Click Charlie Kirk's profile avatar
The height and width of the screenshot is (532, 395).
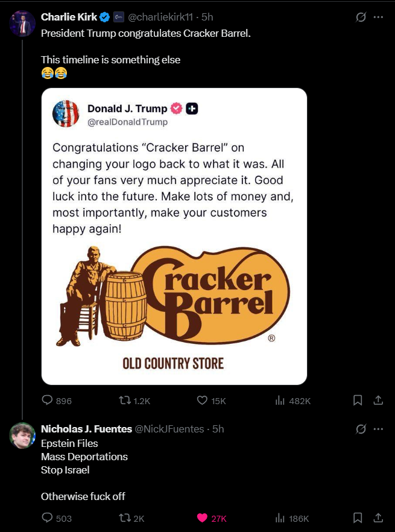(x=22, y=23)
